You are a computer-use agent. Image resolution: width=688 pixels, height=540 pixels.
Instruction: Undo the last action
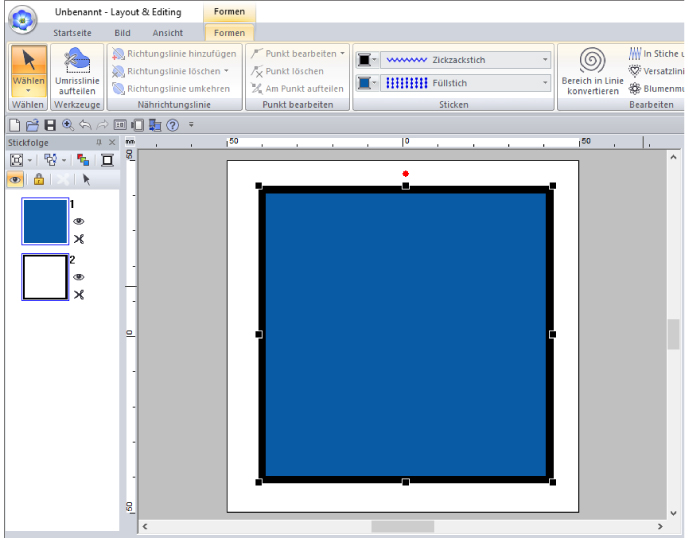tap(85, 125)
